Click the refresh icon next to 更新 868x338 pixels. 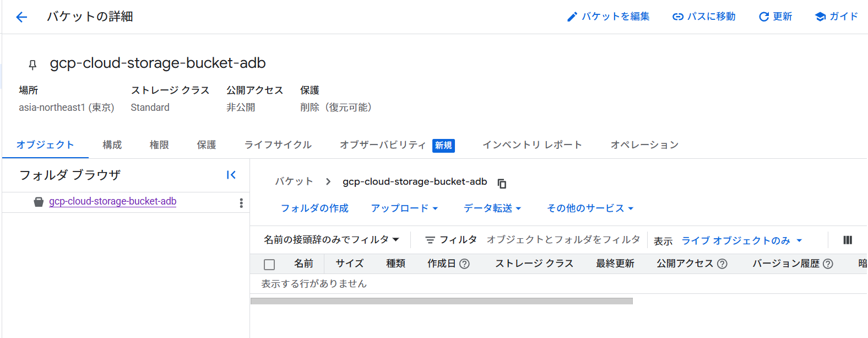coord(764,17)
